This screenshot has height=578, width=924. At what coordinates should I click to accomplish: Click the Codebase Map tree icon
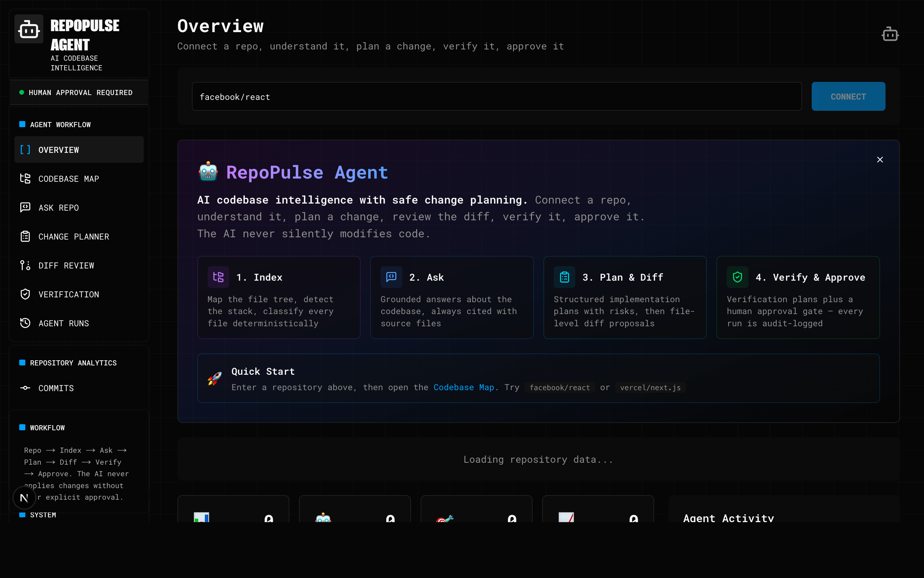click(x=25, y=179)
